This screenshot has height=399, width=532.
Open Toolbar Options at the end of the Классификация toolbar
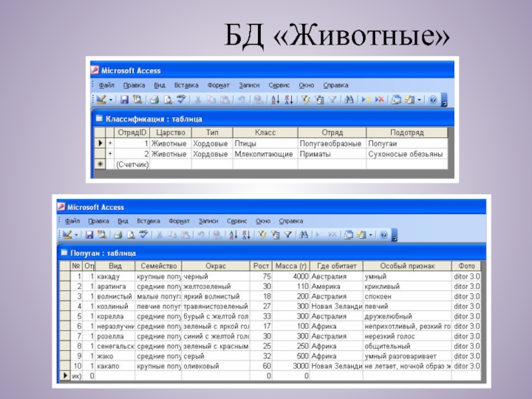(444, 101)
